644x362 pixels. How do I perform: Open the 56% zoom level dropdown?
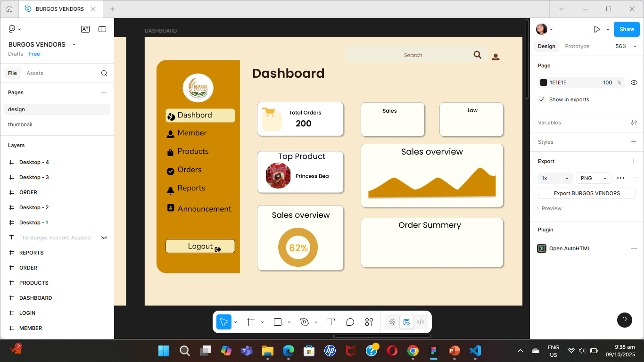pyautogui.click(x=626, y=46)
